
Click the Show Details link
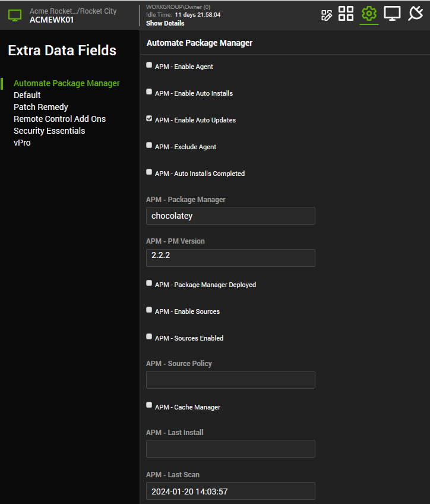click(x=165, y=23)
